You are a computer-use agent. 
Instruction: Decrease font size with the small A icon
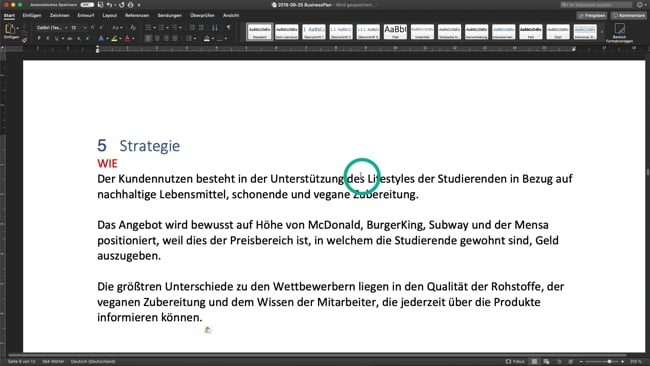[x=101, y=28]
